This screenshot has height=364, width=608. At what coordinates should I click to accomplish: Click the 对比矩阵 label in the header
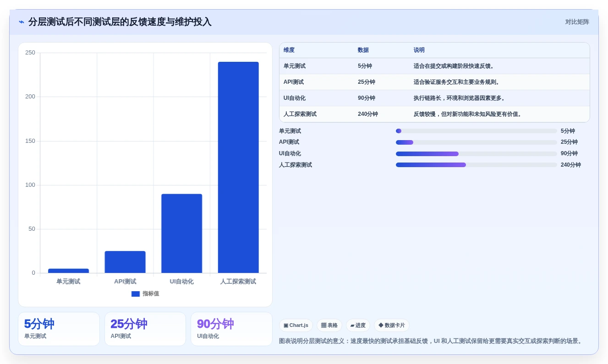point(577,22)
